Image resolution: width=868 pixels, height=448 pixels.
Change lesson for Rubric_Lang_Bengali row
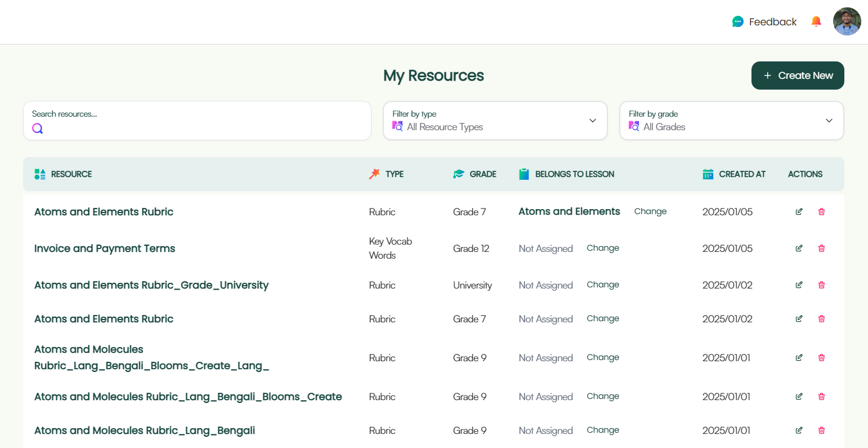[603, 430]
